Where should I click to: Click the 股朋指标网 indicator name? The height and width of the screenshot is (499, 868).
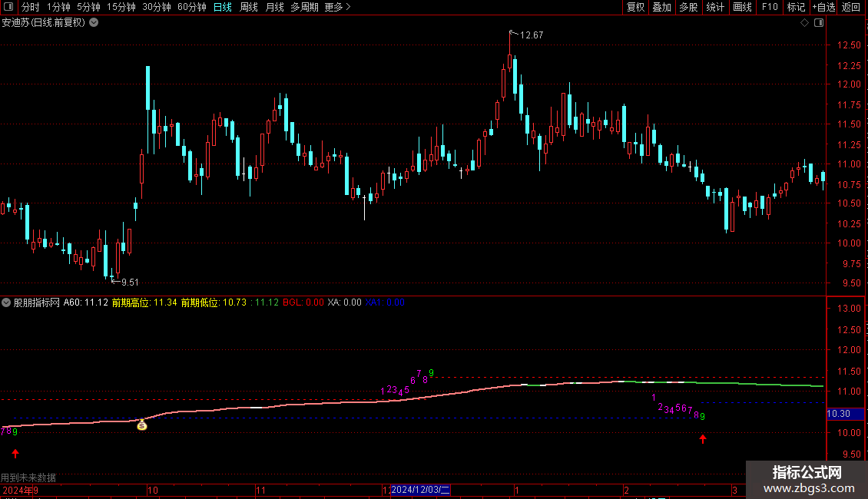37,302
